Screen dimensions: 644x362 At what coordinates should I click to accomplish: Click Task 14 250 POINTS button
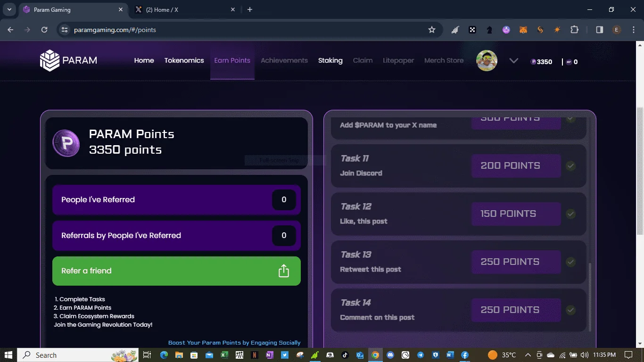coord(516,310)
